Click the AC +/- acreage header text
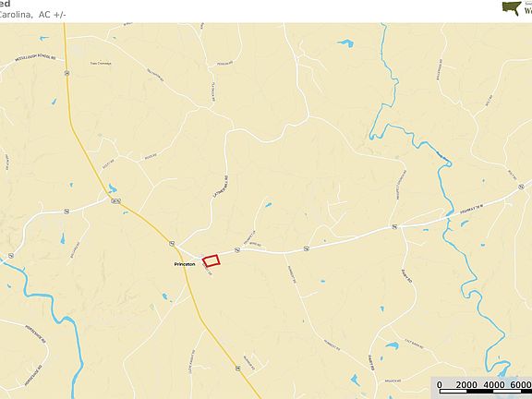532x399 pixels. 52,14
